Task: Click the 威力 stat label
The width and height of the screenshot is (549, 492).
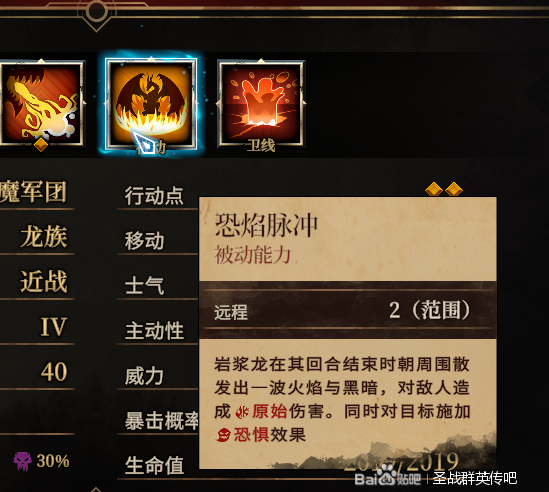Action: coord(144,376)
